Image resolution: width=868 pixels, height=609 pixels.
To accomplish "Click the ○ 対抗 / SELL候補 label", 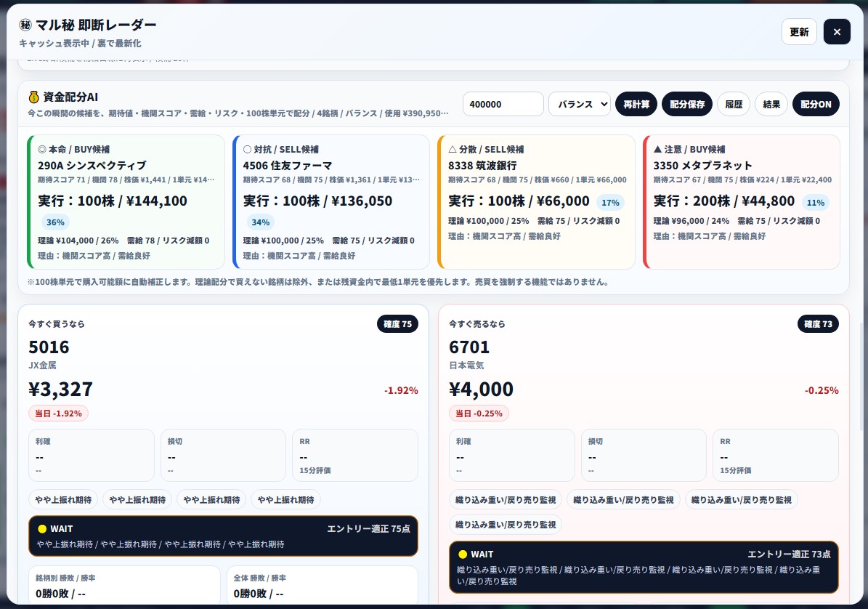I will point(280,150).
